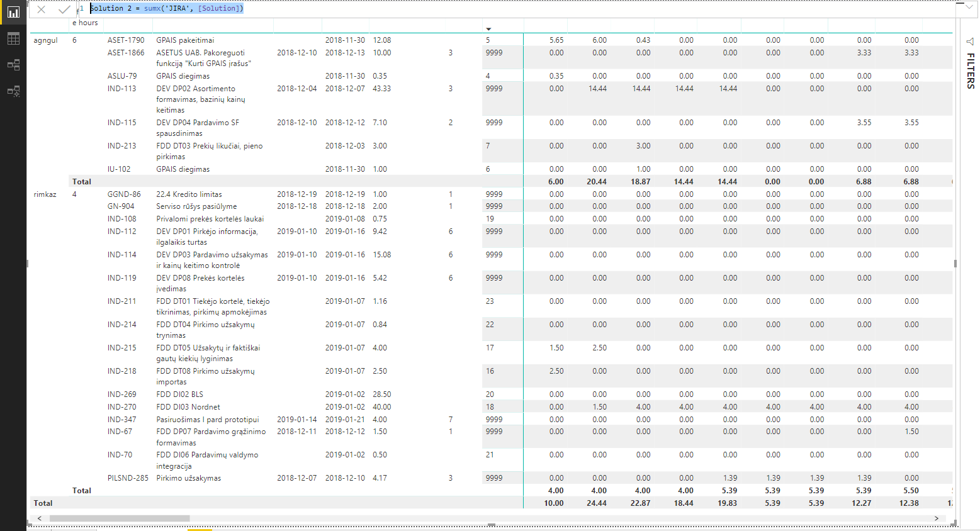Open the bottom sidebar diagram sparkle icon

click(13, 91)
